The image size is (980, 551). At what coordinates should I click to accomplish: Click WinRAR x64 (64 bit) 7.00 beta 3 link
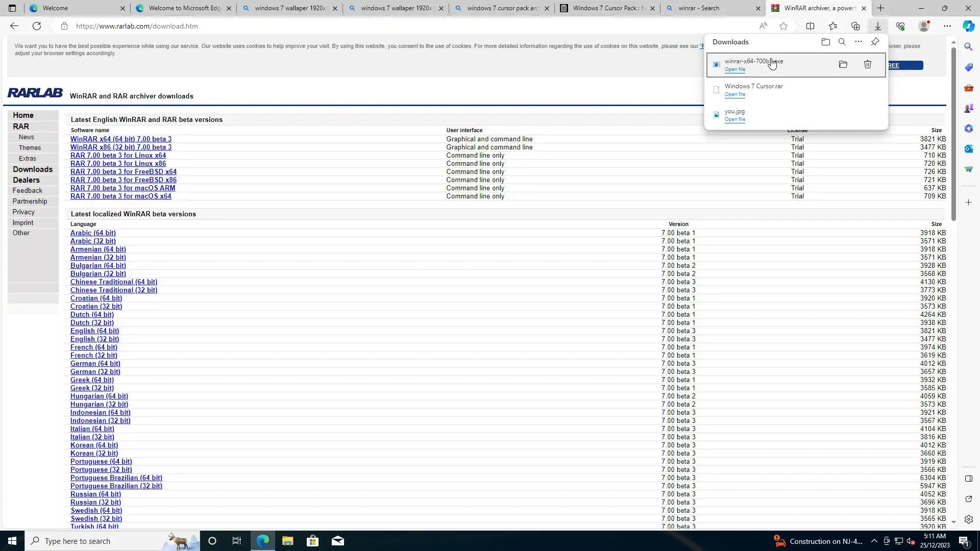pyautogui.click(x=121, y=139)
